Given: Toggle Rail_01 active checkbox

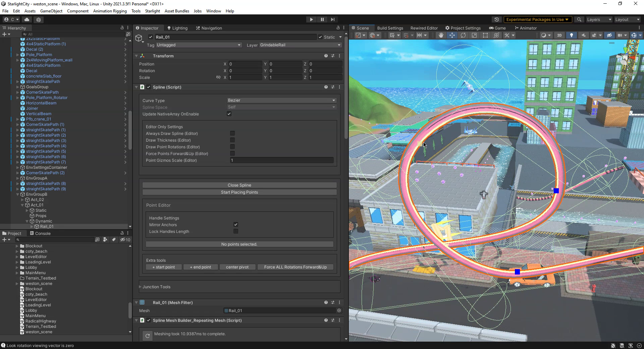Looking at the screenshot, I should pyautogui.click(x=151, y=37).
